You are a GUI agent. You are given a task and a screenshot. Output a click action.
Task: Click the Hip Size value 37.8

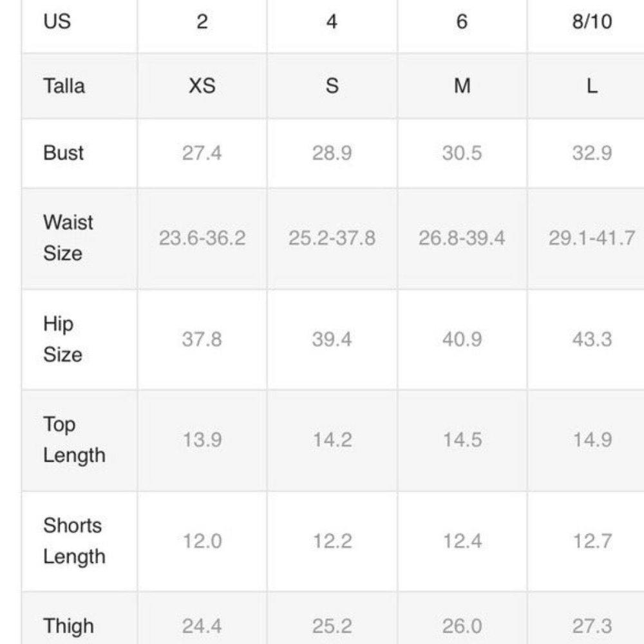202,339
